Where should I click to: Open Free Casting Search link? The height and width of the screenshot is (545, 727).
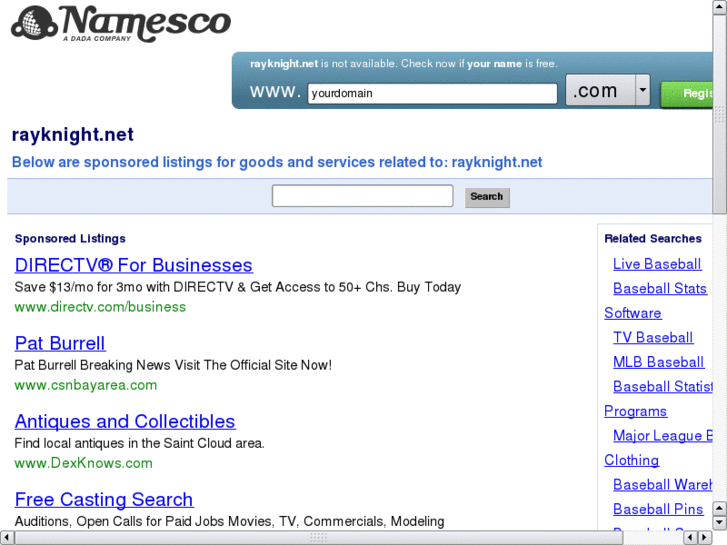(104, 500)
